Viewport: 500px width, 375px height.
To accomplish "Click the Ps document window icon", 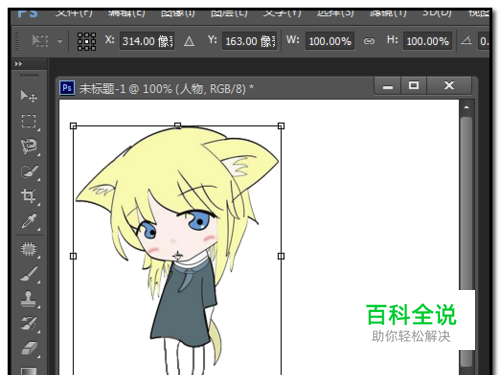I will pos(67,88).
